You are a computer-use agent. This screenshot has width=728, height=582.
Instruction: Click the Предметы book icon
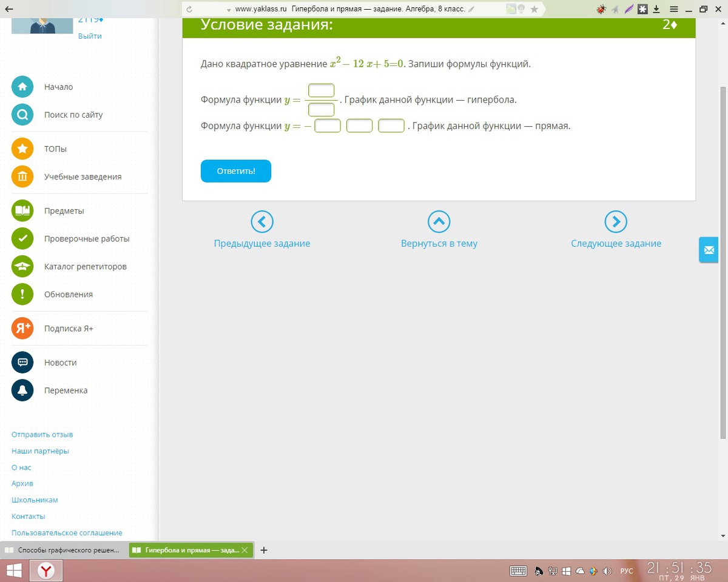(22, 210)
